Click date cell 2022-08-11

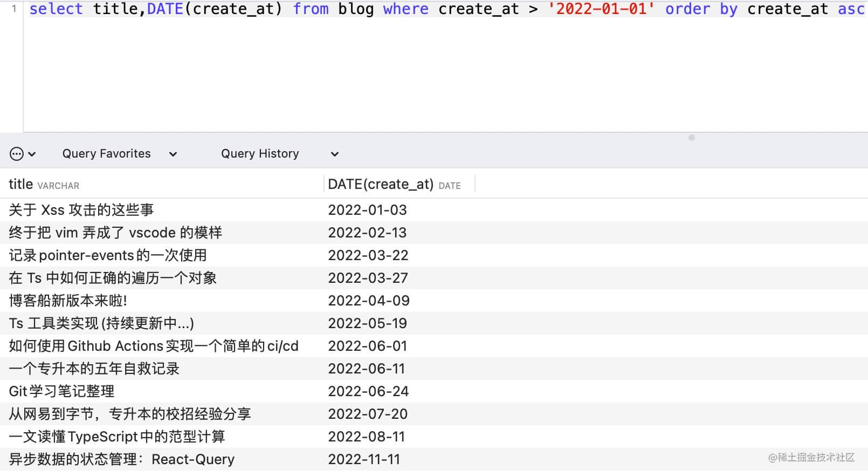367,437
